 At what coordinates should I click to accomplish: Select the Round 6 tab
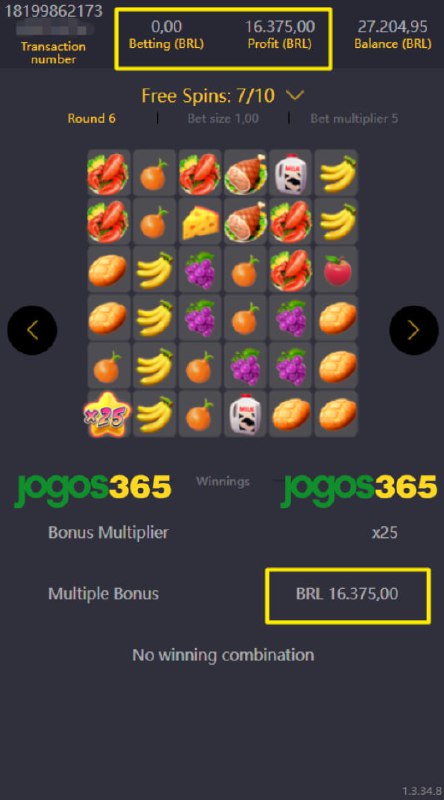tap(91, 119)
